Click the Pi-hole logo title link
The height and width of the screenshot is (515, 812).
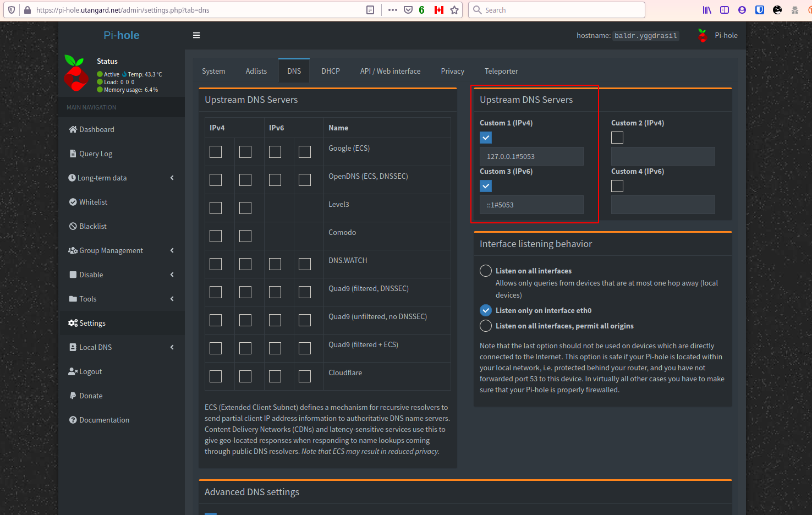pyautogui.click(x=122, y=35)
